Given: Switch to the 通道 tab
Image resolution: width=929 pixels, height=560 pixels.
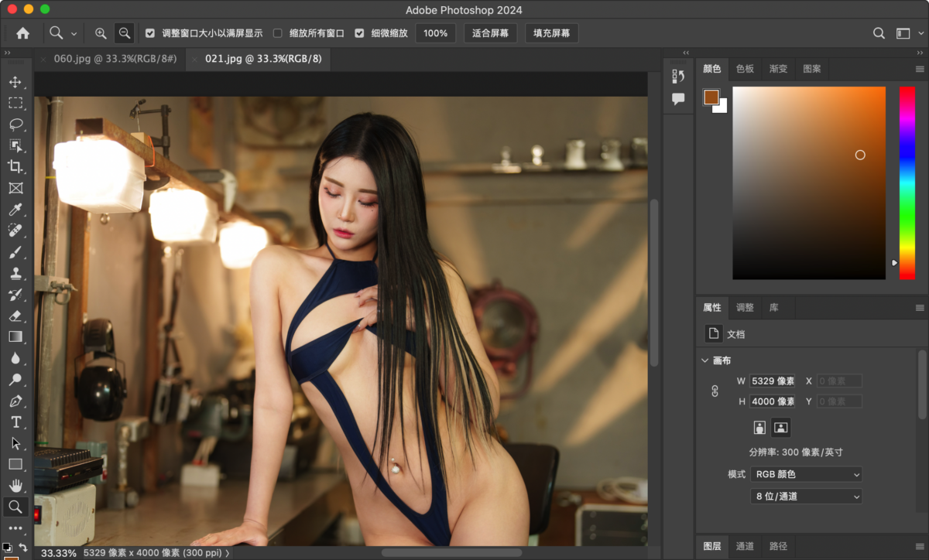Looking at the screenshot, I should pos(745,546).
